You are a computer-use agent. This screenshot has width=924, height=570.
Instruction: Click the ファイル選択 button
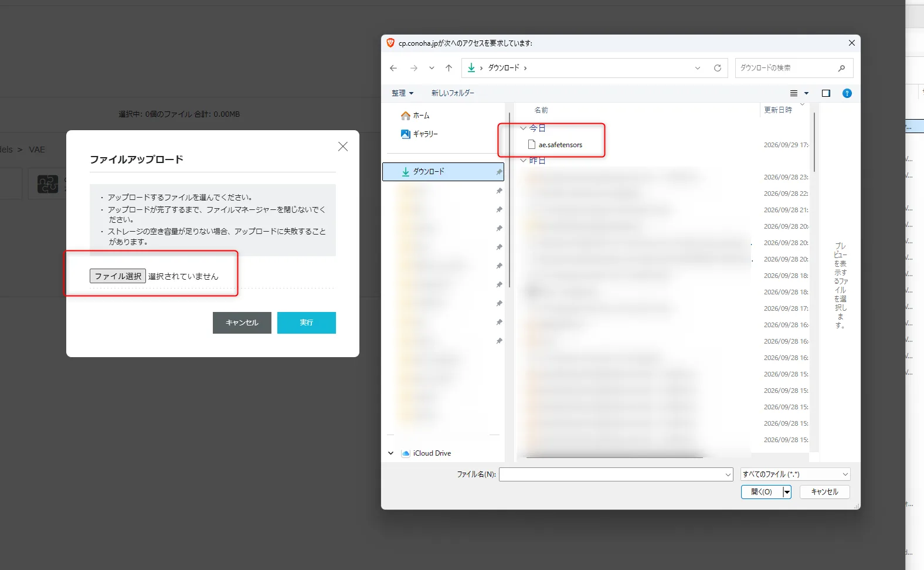(118, 276)
